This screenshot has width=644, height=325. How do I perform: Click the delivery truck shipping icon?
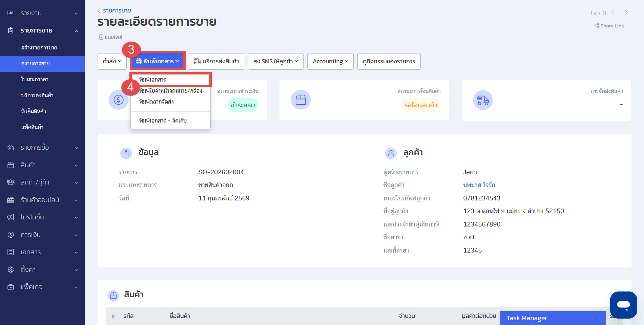[x=482, y=100]
